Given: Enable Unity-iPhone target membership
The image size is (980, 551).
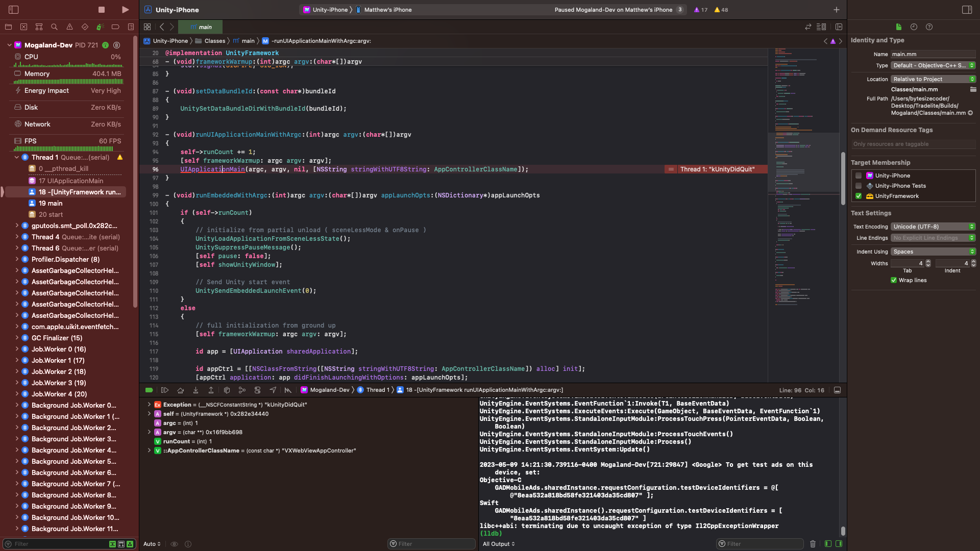Looking at the screenshot, I should 859,176.
